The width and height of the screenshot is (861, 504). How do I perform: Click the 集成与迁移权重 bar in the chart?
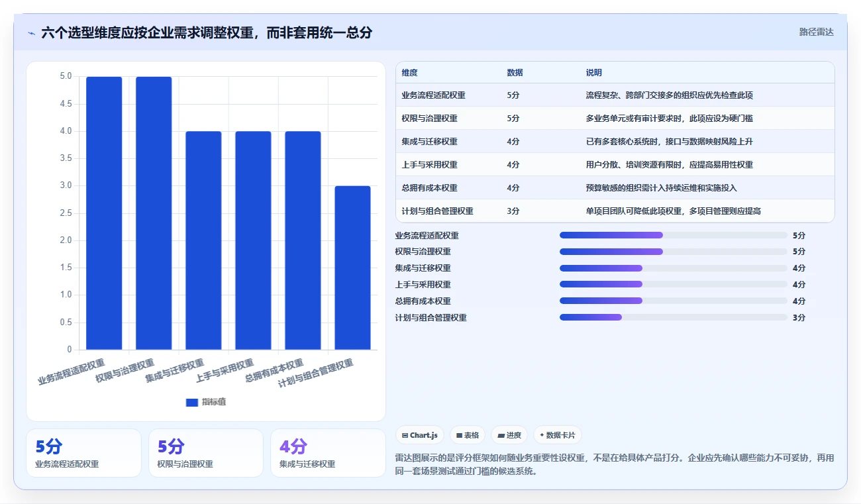click(203, 240)
